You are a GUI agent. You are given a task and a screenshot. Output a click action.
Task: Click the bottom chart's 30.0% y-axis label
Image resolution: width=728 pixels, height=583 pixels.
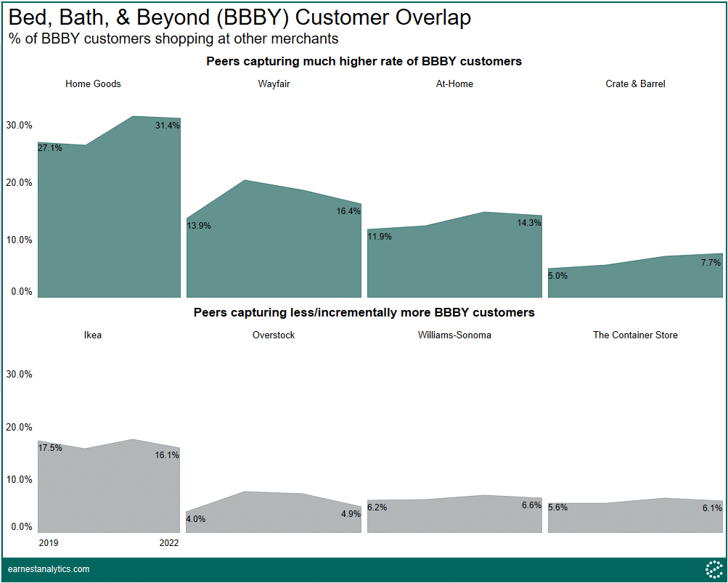[19, 375]
